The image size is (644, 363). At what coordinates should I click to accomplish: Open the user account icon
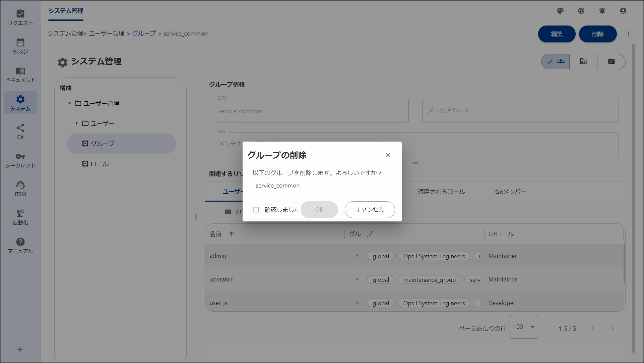click(623, 11)
